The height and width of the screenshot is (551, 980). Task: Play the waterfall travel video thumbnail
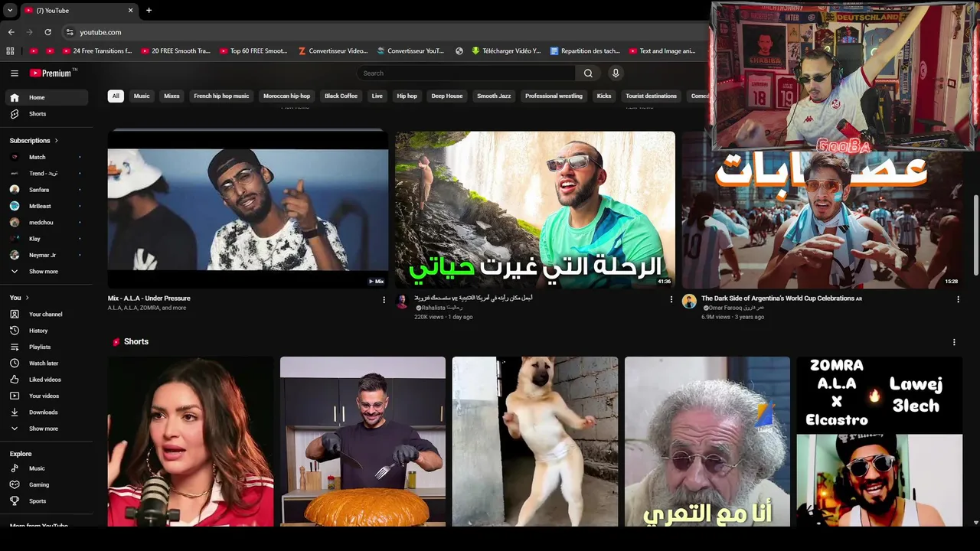pos(535,210)
